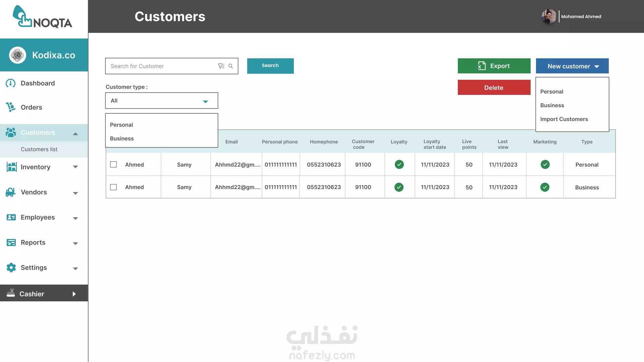This screenshot has height=362, width=644.
Task: Check the first Ahmed row checkbox
Action: click(x=113, y=165)
